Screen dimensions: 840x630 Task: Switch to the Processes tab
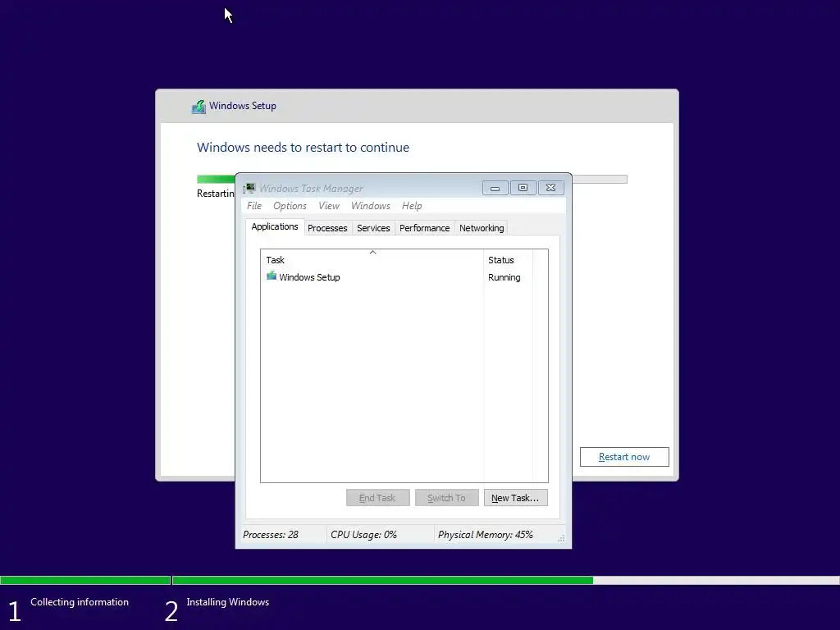[x=327, y=228]
